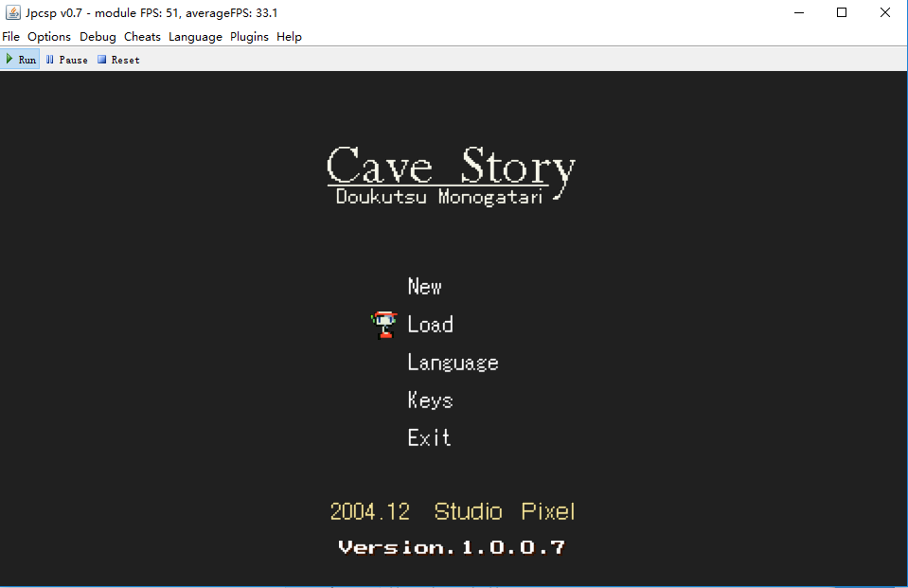Select Keys in game menu
Screen dimensions: 908x588
tap(430, 401)
